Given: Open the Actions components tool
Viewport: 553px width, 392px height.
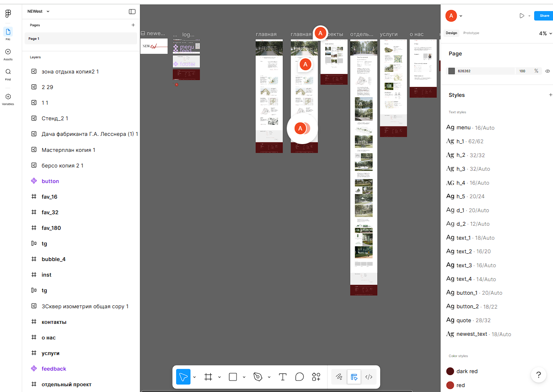Looking at the screenshot, I should coord(316,377).
